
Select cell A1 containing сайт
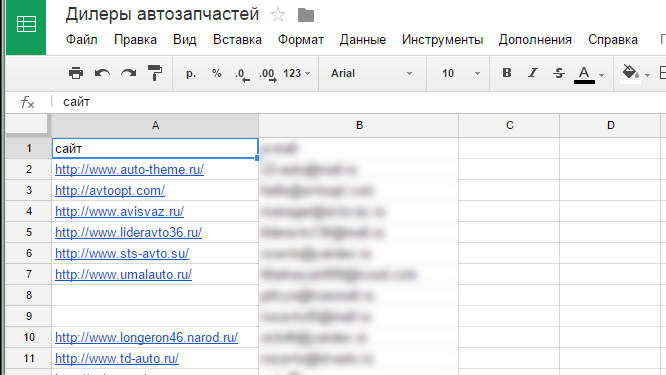click(x=155, y=148)
